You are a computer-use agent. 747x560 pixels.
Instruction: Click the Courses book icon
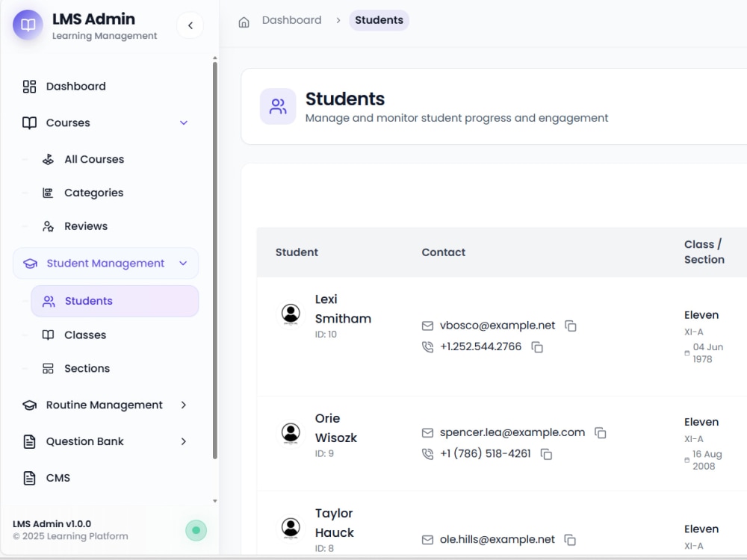(x=30, y=123)
